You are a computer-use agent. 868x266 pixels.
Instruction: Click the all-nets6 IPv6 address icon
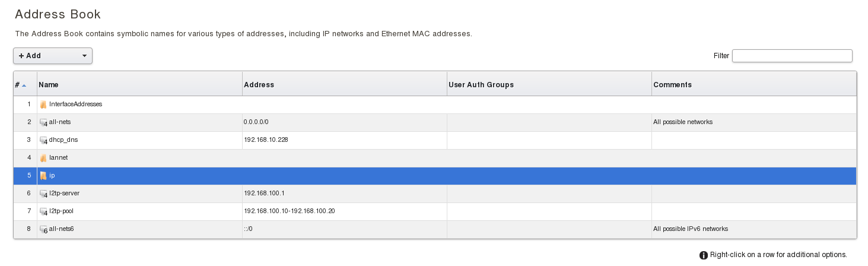43,229
